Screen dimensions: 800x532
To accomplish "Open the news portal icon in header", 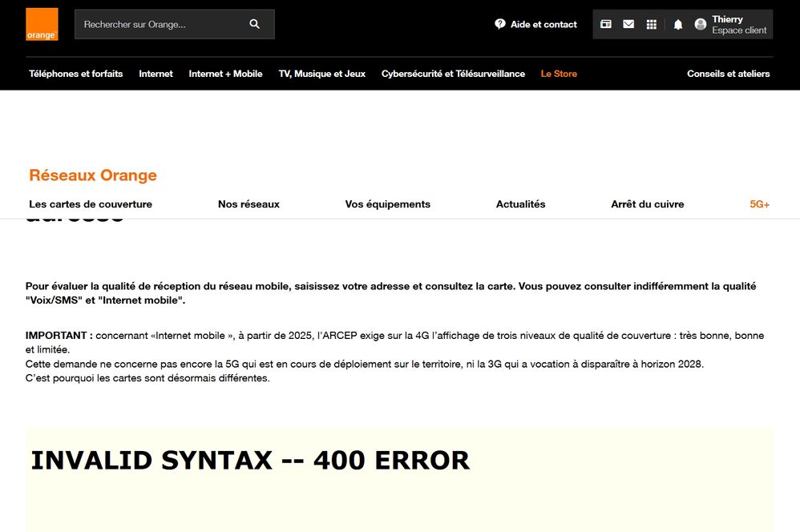I will click(x=606, y=24).
